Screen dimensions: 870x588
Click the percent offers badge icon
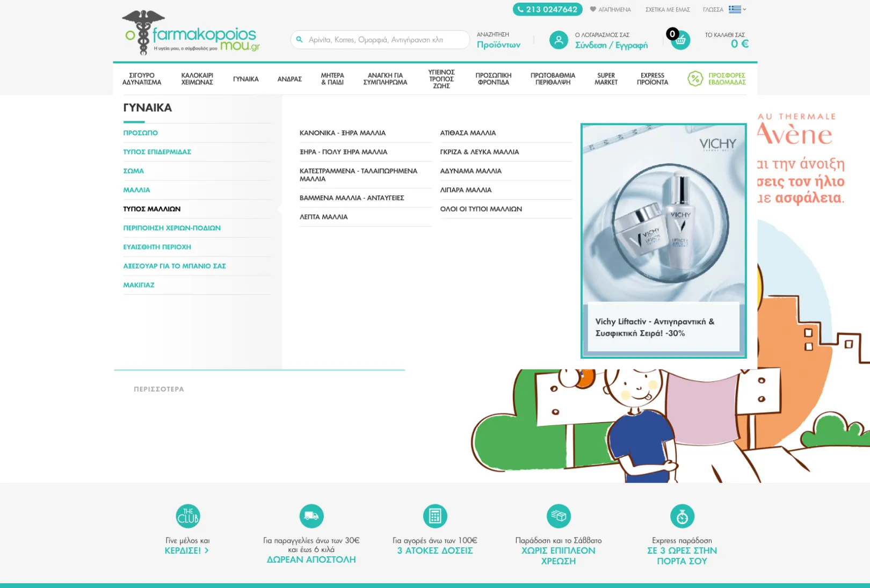click(695, 79)
